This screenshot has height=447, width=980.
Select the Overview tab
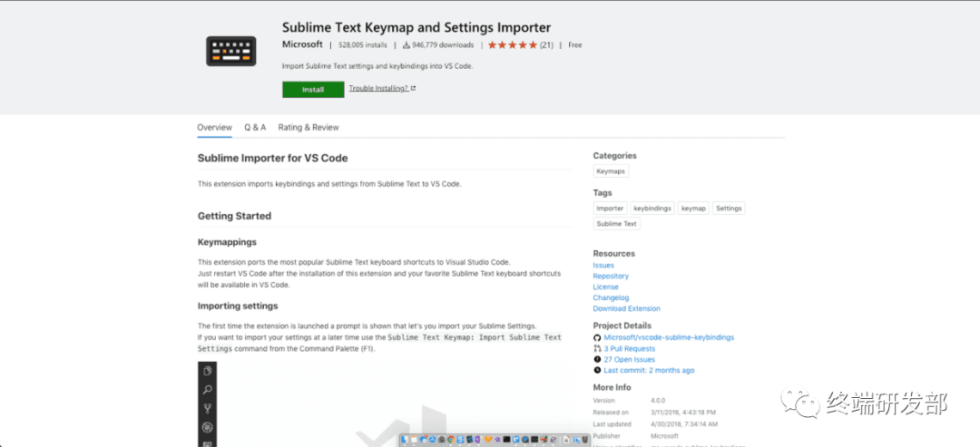(215, 128)
